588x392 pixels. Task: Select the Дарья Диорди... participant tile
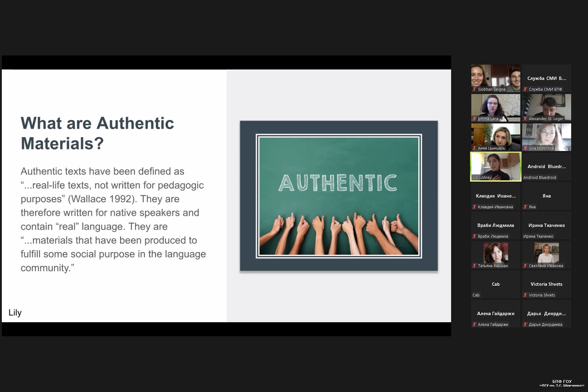(x=547, y=313)
